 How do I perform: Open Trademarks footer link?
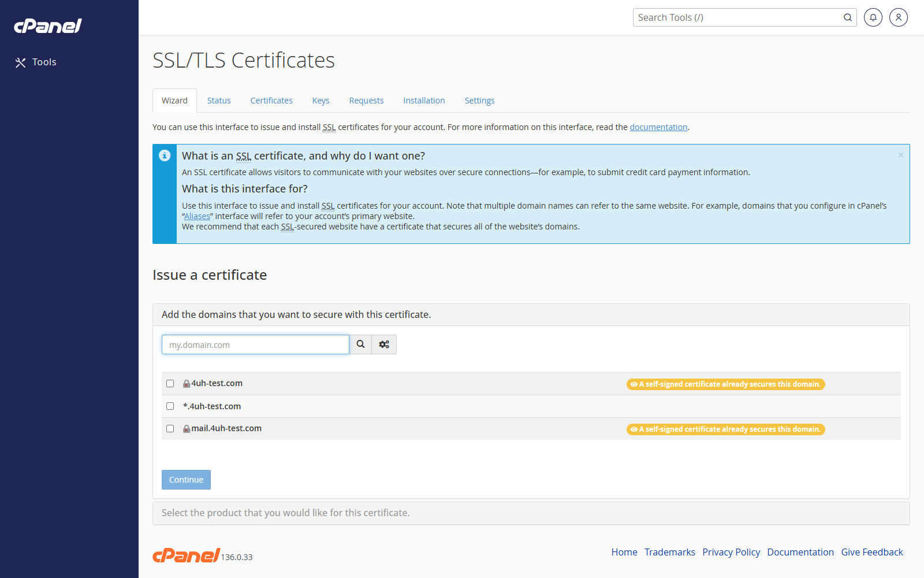point(670,552)
